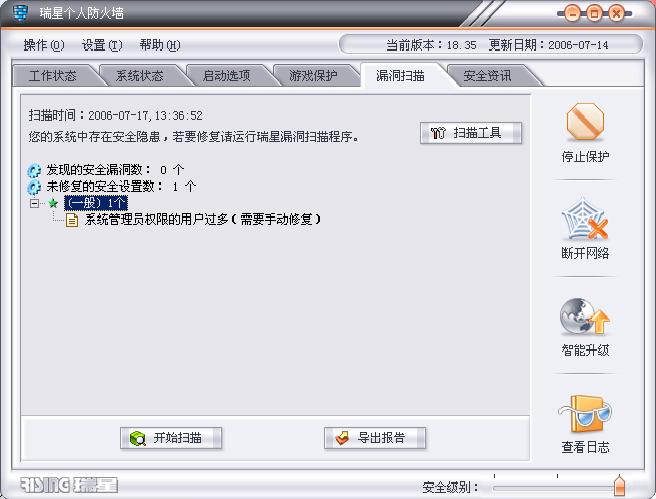Viewport: 656px width, 499px height.
Task: Click the gear icon beside 发现的安全漏洞数
Action: click(x=34, y=170)
